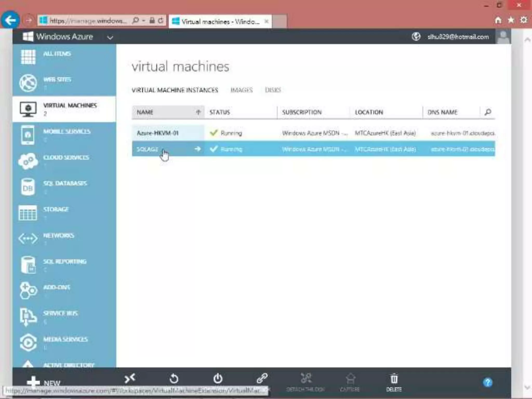Screen dimensions: 532x399
Task: Click the Restart icon in bottom toolbar
Action: (174, 379)
